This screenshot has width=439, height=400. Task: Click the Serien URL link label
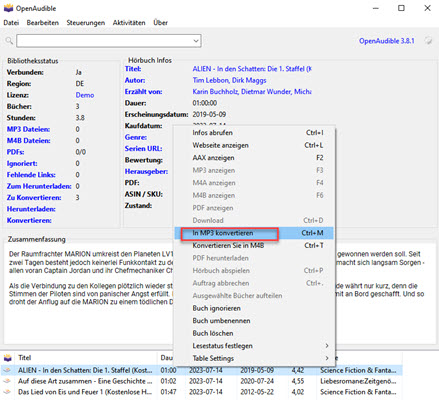(x=143, y=149)
